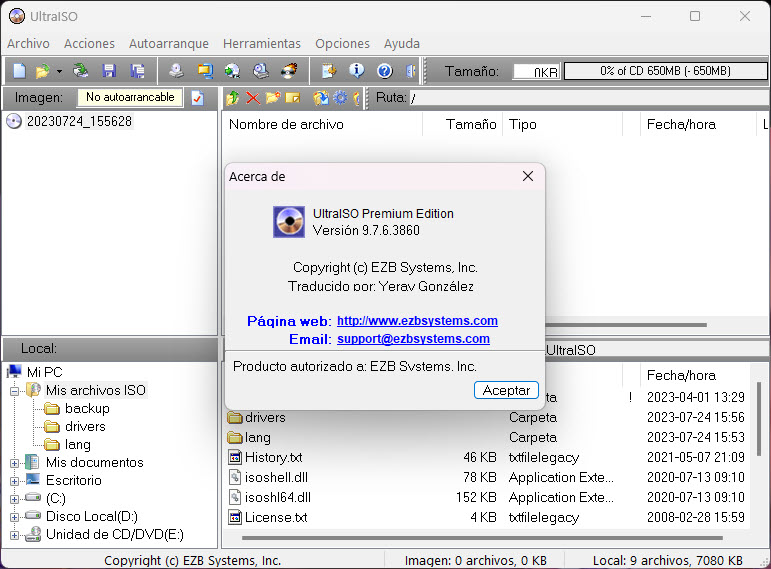The image size is (771, 569).
Task: Open the Autoarranque menu
Action: [x=169, y=43]
